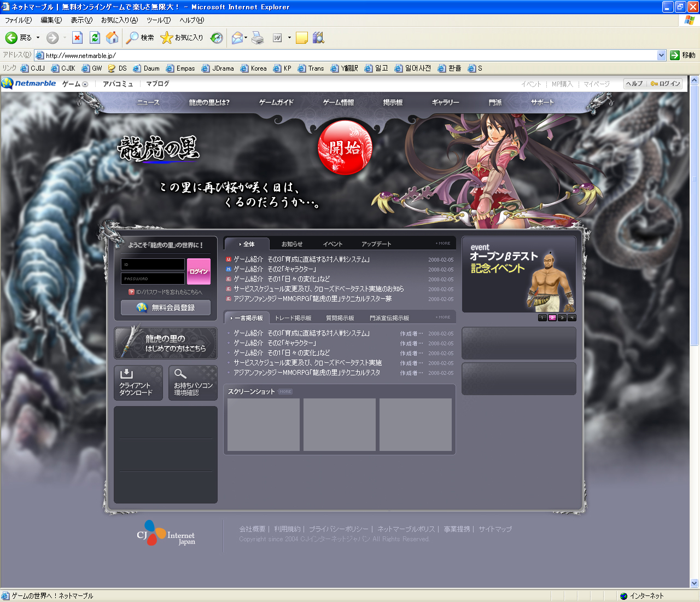Click the ログイン button at page top-right
The image size is (700, 602).
point(665,84)
